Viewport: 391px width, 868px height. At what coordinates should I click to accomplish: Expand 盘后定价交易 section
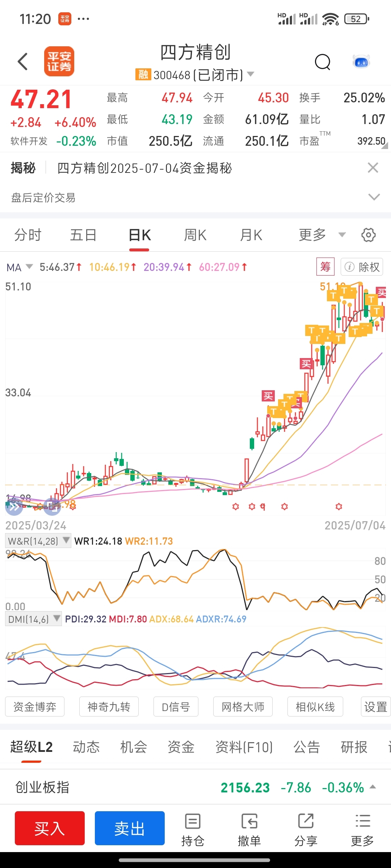click(374, 197)
